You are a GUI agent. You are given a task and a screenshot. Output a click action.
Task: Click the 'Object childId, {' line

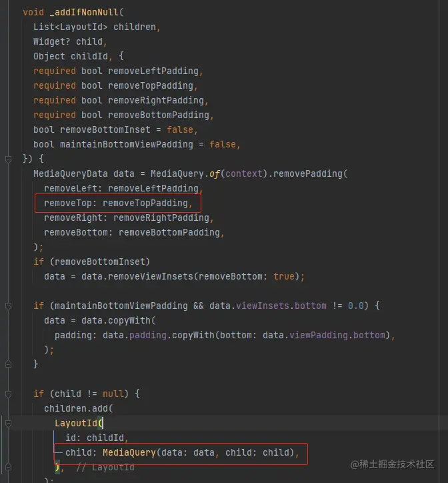click(x=79, y=56)
